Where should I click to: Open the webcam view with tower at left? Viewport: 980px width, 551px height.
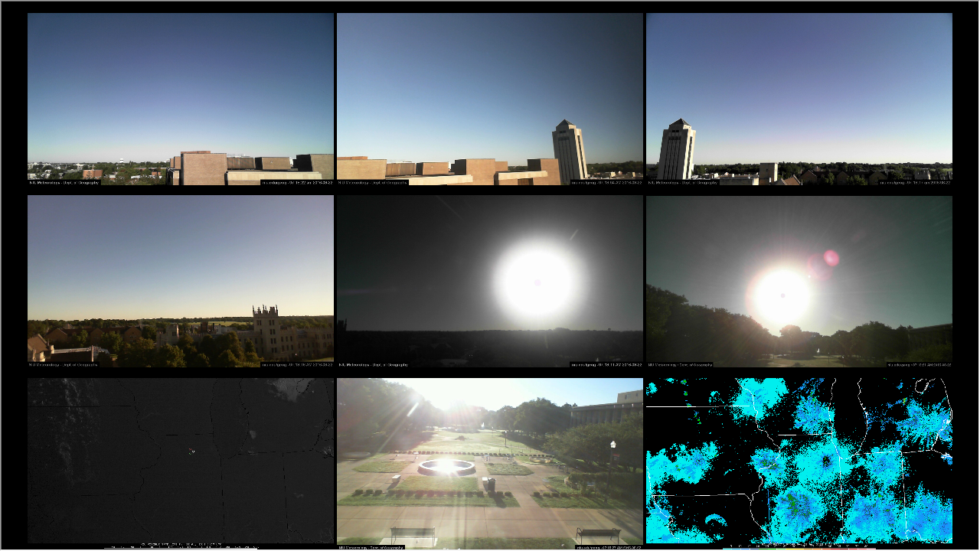pos(799,99)
